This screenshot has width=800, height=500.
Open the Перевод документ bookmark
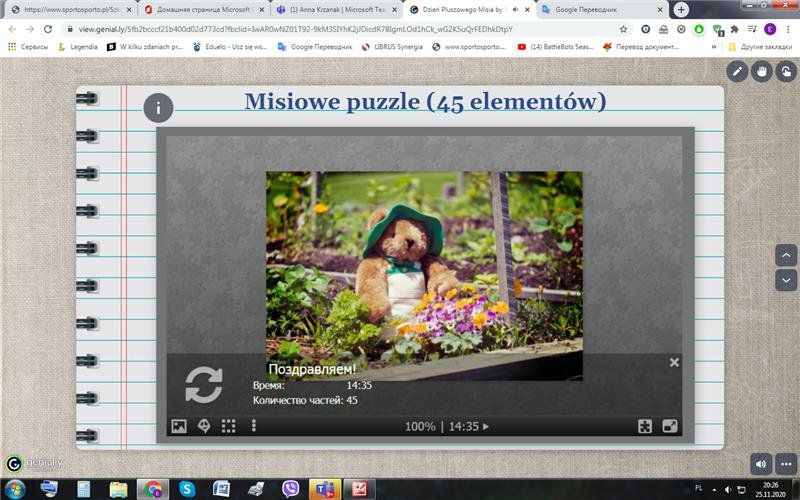(x=641, y=46)
